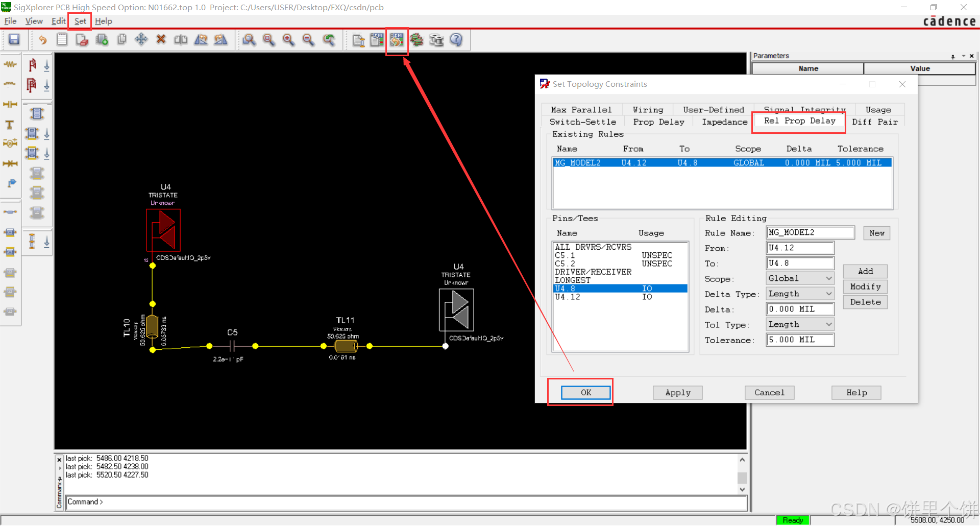This screenshot has width=980, height=526.
Task: Select the Move four-arrow tool
Action: [141, 40]
